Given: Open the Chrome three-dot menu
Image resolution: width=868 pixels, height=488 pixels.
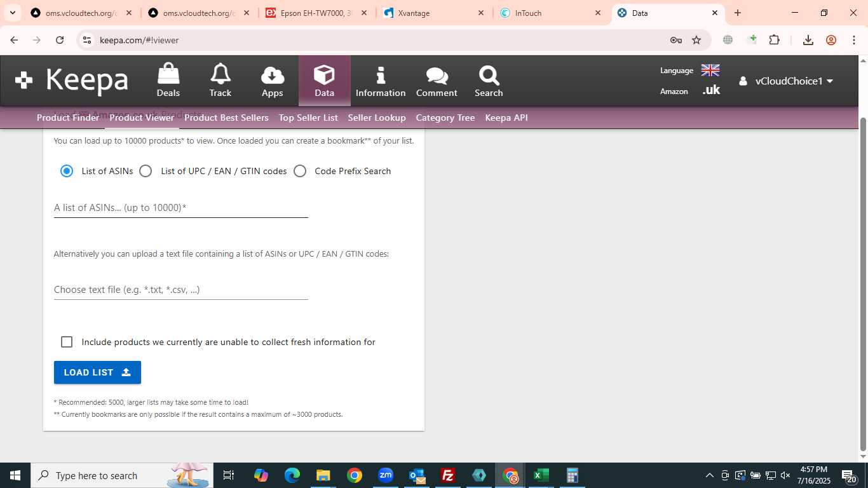Looking at the screenshot, I should click(854, 40).
